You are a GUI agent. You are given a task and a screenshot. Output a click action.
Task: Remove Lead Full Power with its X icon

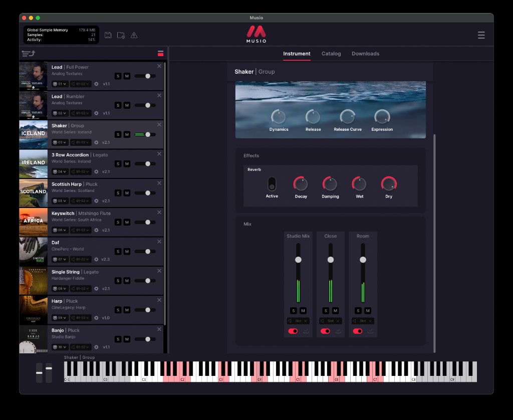159,66
